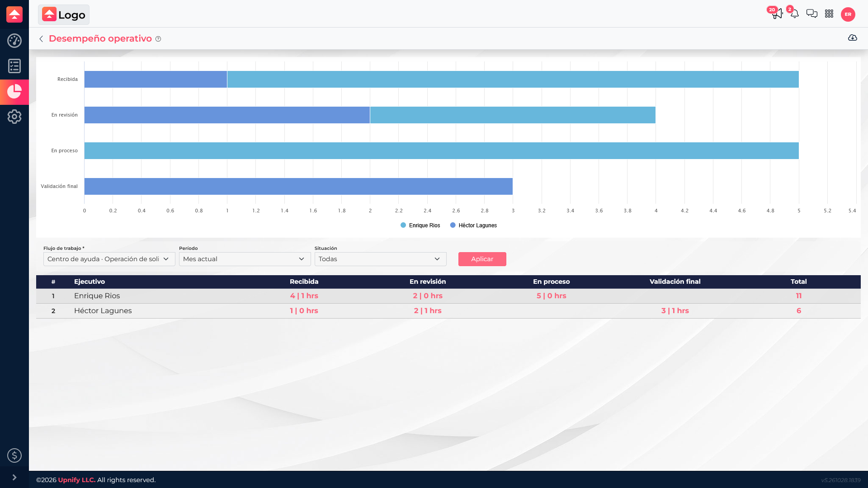
Task: Click the En proceso column header
Action: (x=552, y=282)
